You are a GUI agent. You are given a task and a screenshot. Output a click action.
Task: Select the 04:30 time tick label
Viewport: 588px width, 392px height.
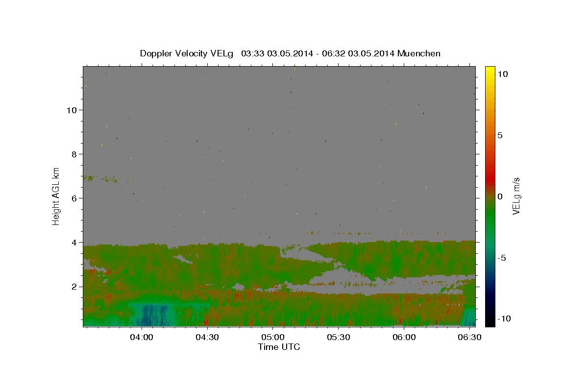[x=207, y=337]
